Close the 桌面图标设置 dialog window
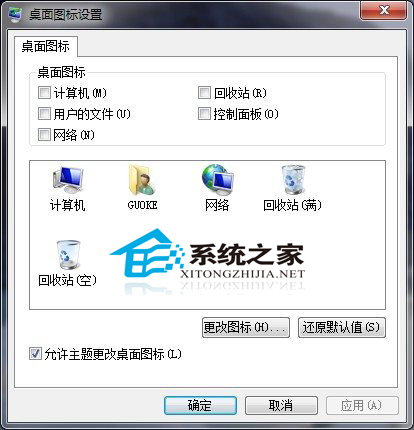Screen dimensions: 414x430 (384, 11)
